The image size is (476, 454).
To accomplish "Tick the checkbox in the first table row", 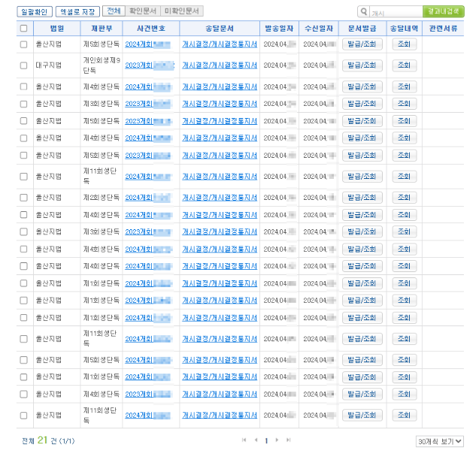I will click(x=23, y=44).
